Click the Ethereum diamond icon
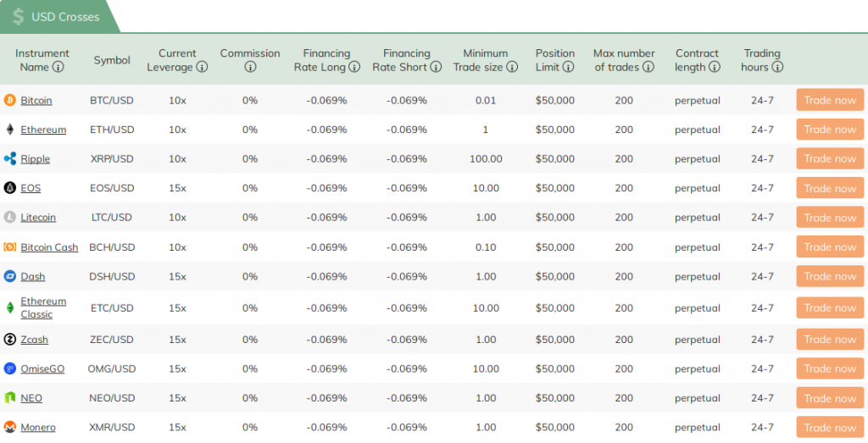 [x=10, y=130]
